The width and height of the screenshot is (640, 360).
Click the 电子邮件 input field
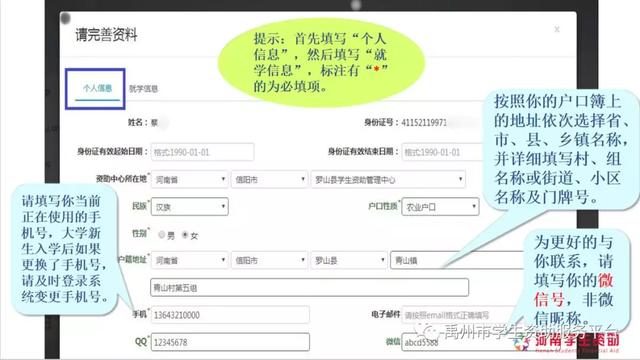(x=459, y=315)
